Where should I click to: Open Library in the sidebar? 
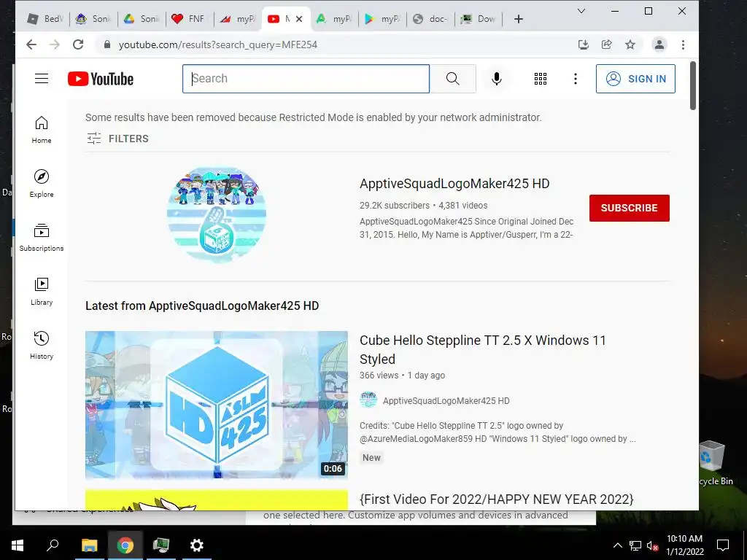coord(42,292)
